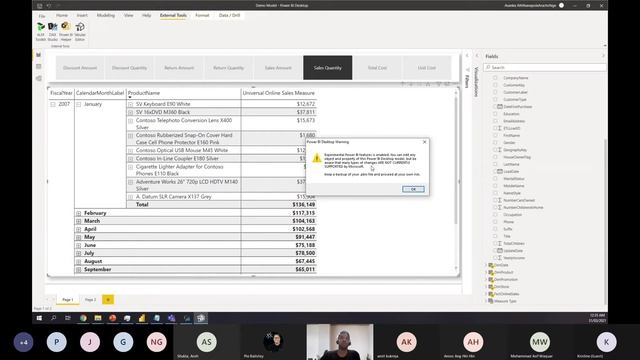The width and height of the screenshot is (640, 360).
Task: Open the Help ribbon tab
Action: (147, 16)
